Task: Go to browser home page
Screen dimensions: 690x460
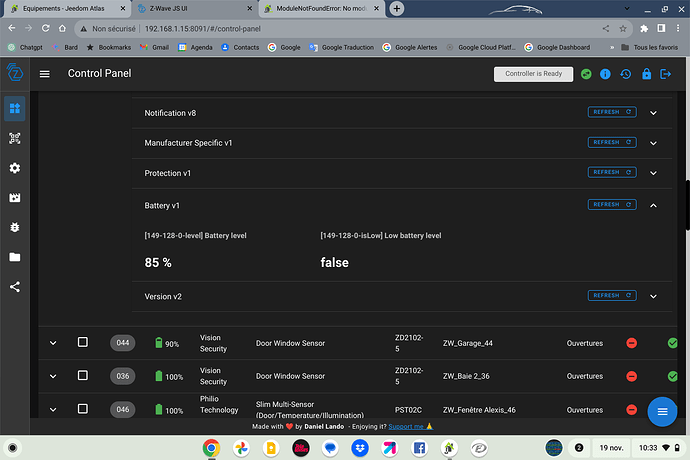Action: [x=62, y=28]
